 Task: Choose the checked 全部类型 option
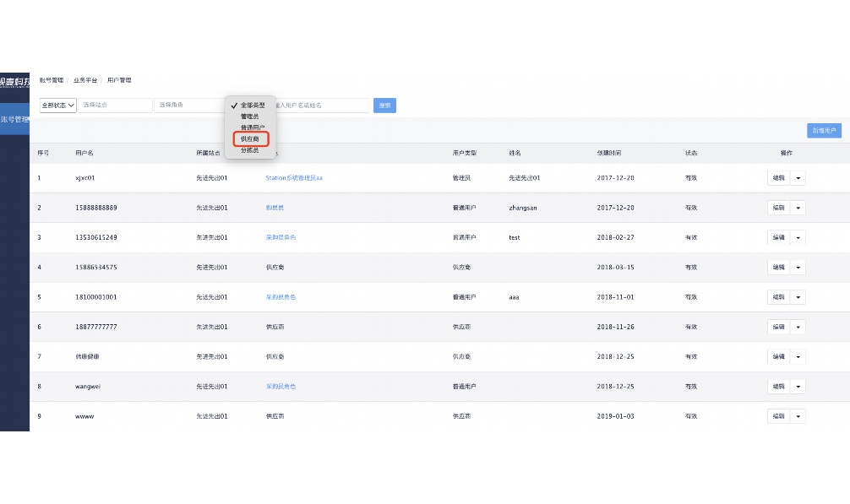tap(251, 105)
